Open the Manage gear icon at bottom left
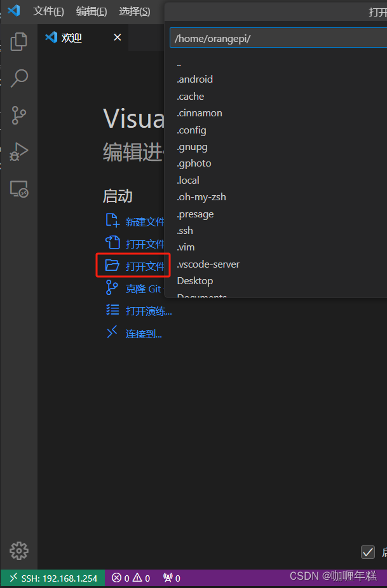387x588 pixels. click(x=18, y=550)
